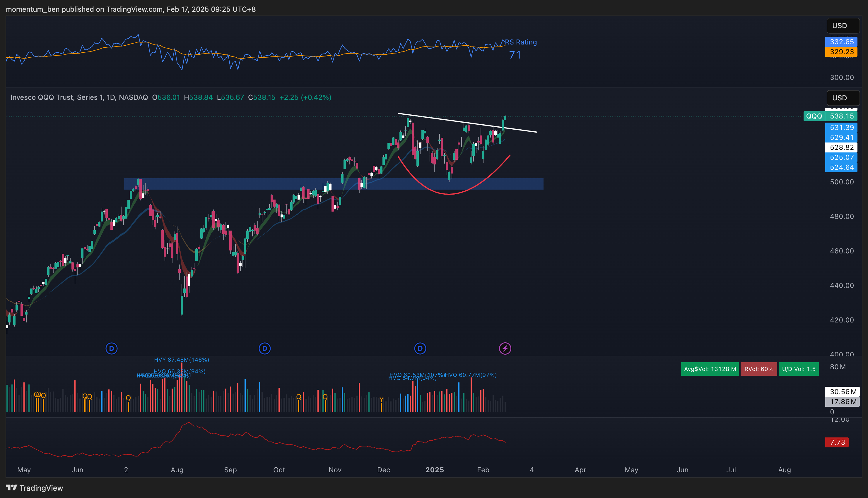868x498 pixels.
Task: Click the U/D Vol 1.5 badge
Action: [x=798, y=369]
